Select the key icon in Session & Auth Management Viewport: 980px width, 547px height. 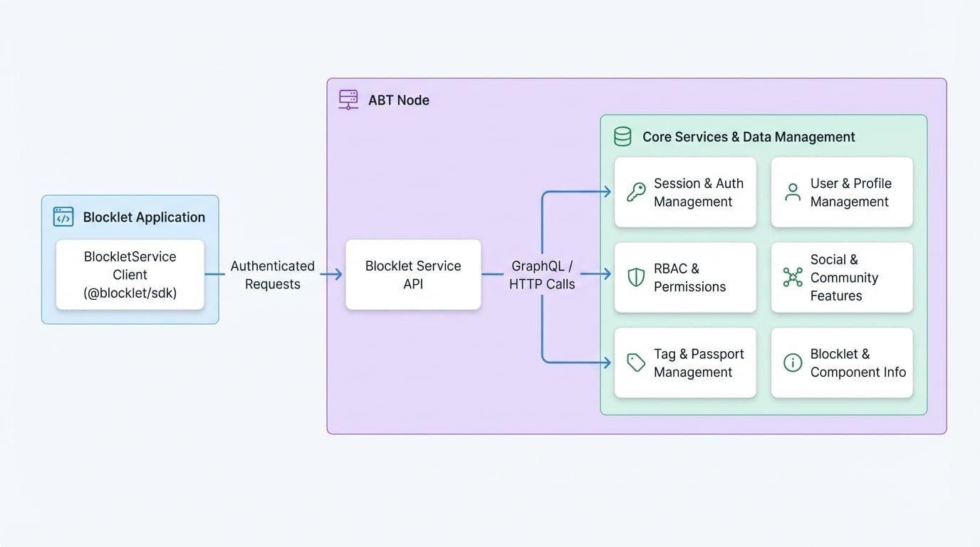pos(636,192)
